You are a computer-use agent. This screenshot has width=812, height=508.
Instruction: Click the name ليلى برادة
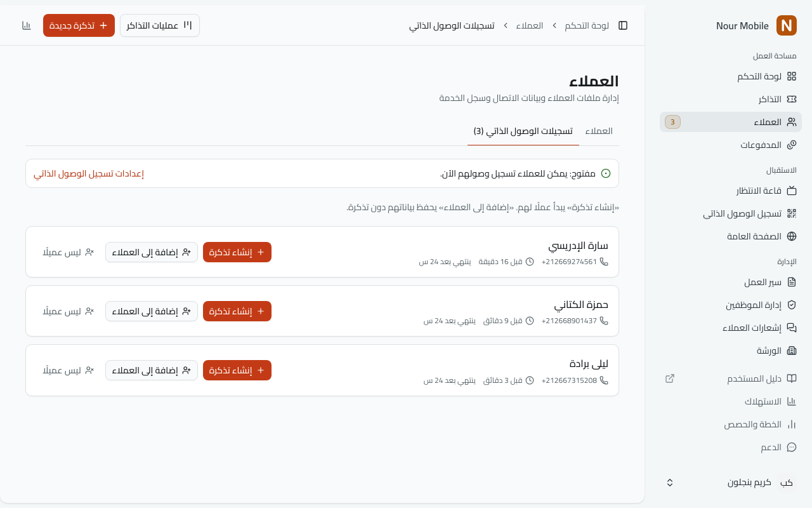pyautogui.click(x=589, y=364)
